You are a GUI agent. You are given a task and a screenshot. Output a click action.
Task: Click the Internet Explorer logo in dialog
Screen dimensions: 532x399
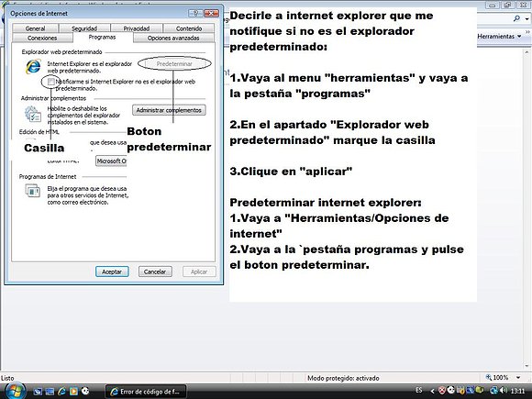[x=33, y=66]
